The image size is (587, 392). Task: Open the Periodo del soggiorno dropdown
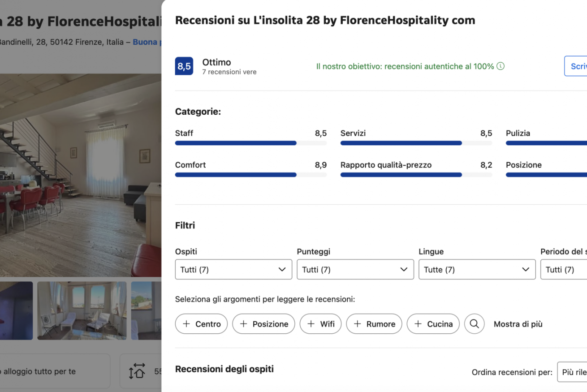point(564,270)
